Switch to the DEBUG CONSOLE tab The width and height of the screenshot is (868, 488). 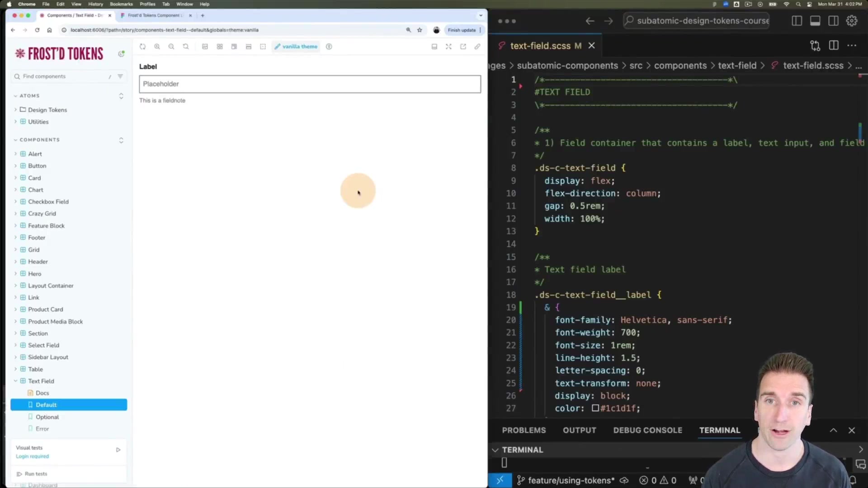[x=648, y=430]
